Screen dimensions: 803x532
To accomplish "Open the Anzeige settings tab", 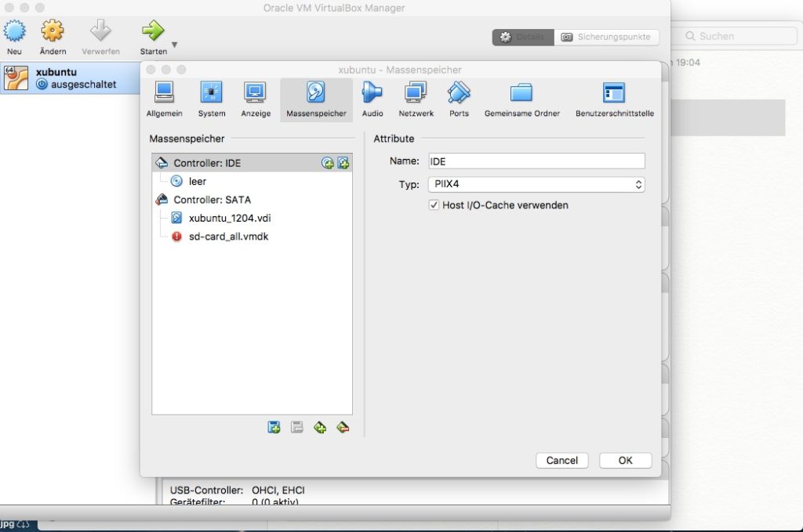I will 256,100.
